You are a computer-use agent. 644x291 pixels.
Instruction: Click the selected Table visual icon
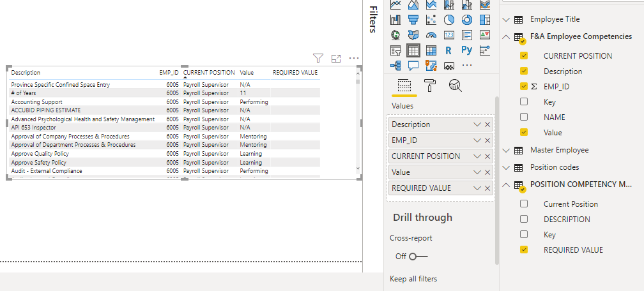pos(413,50)
